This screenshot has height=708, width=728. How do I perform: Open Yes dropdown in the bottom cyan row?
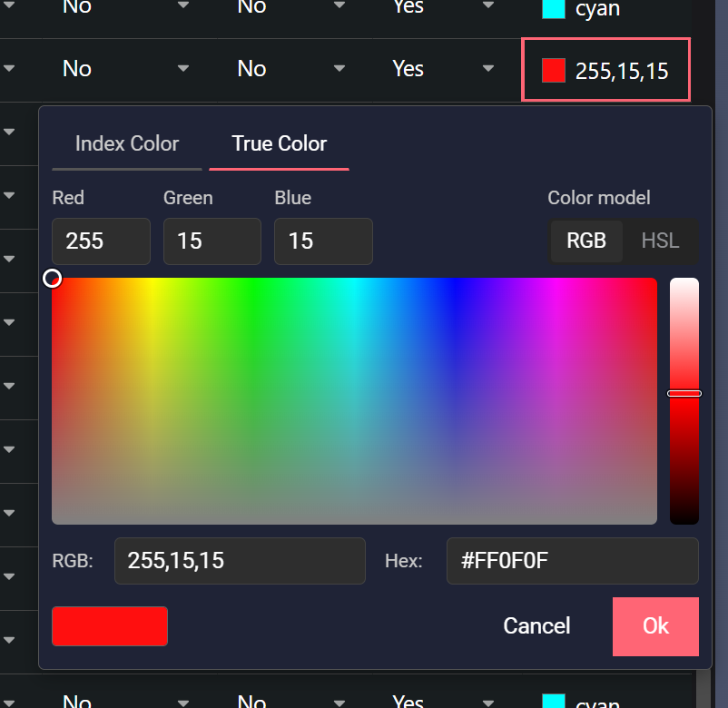click(x=488, y=703)
